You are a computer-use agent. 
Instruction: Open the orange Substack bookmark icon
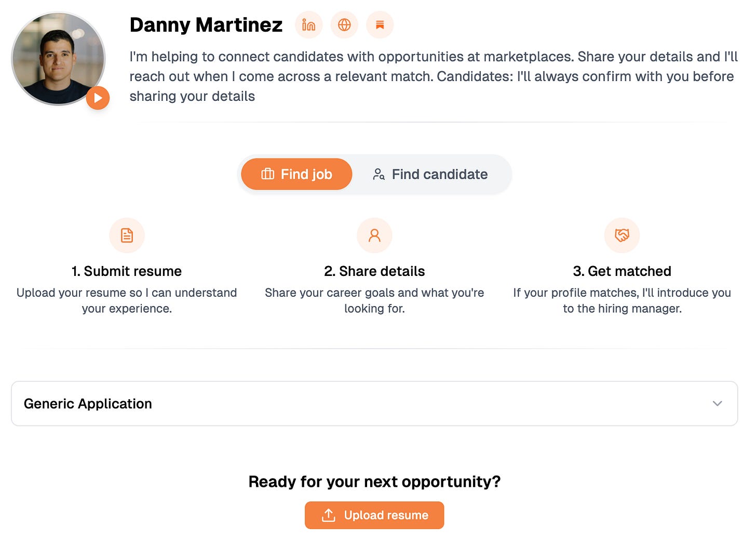click(380, 25)
